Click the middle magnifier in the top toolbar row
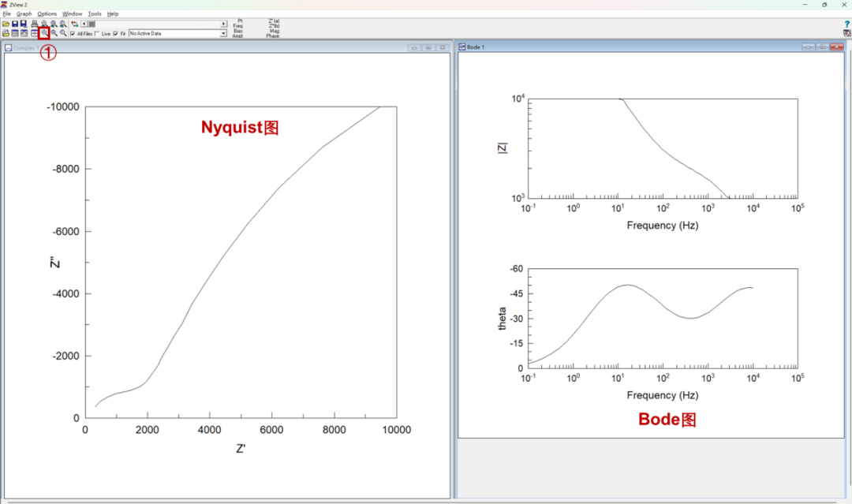This screenshot has height=504, width=852. [54, 24]
